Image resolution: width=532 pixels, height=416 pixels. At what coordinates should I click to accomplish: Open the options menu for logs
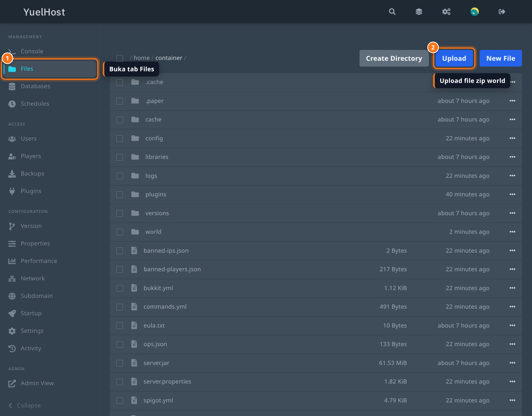click(512, 176)
